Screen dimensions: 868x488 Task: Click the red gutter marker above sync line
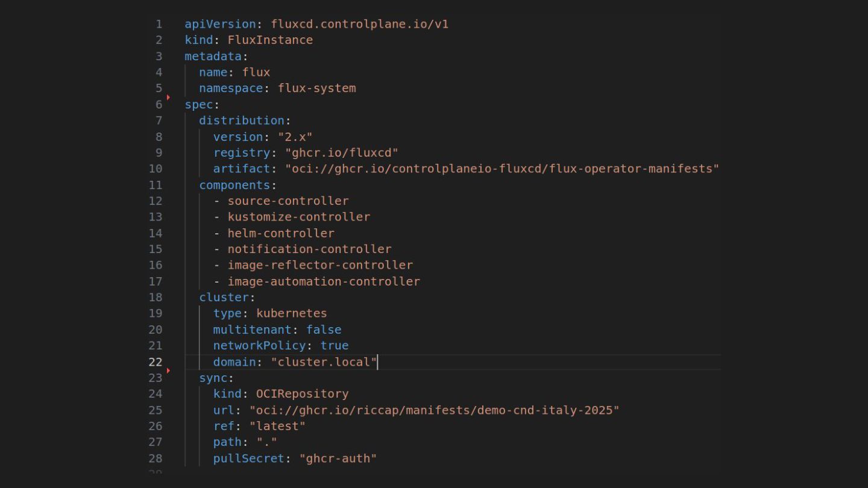pos(168,371)
